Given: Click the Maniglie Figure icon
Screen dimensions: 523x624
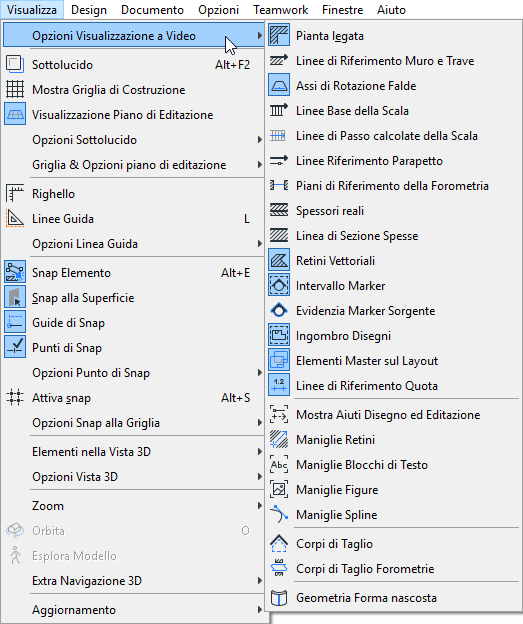Looking at the screenshot, I should (x=279, y=489).
